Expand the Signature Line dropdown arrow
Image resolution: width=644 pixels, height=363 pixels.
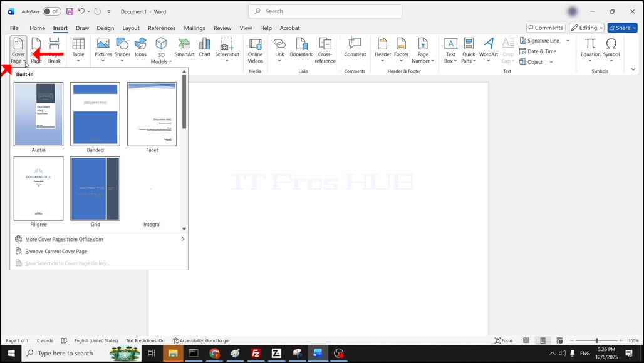point(568,41)
